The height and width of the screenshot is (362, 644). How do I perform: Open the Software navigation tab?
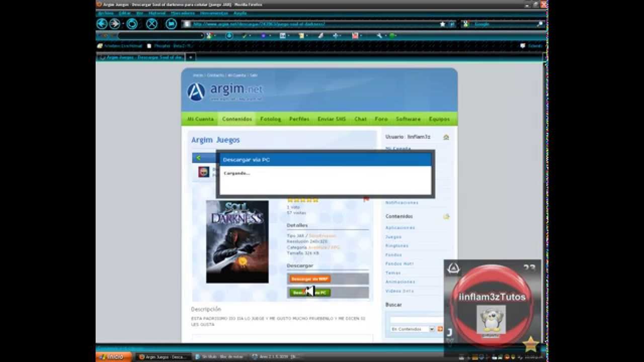408,119
